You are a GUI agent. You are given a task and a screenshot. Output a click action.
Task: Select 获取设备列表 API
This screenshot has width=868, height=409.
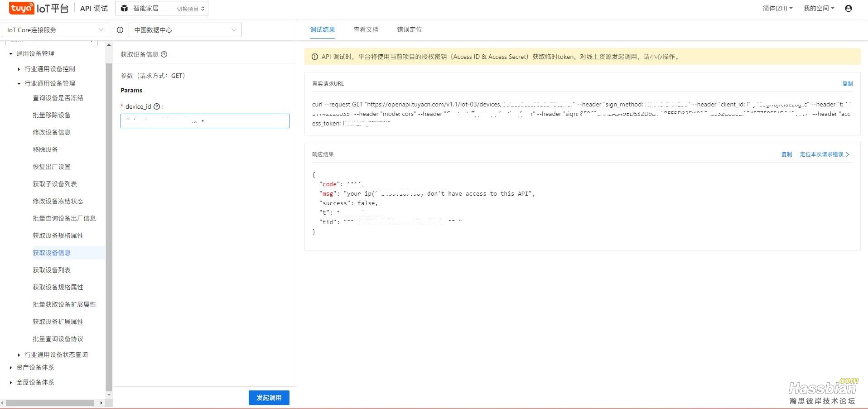click(x=52, y=270)
